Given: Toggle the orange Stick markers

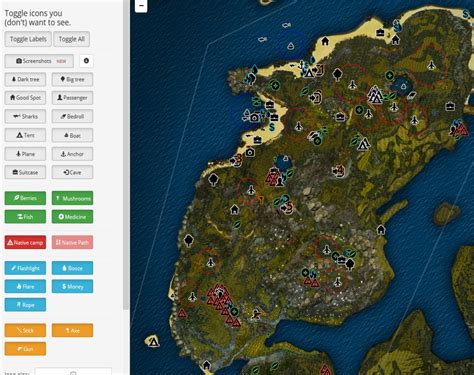Looking at the screenshot, I should coord(25,330).
